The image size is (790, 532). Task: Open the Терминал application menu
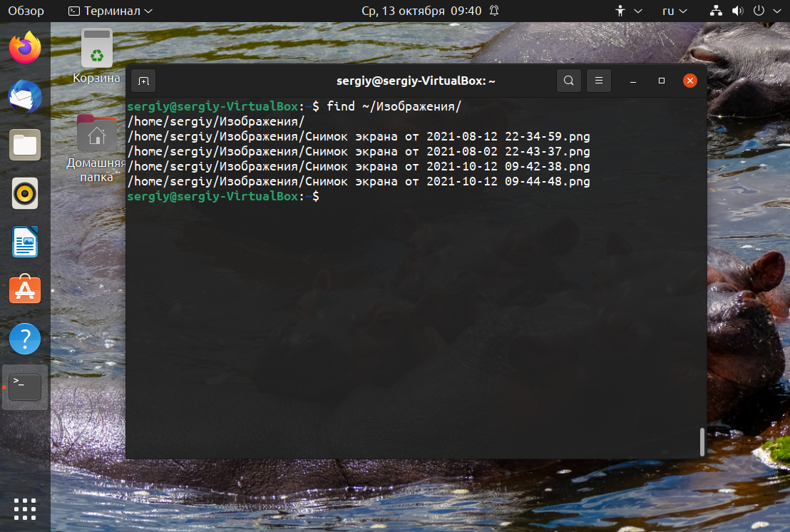pos(111,11)
